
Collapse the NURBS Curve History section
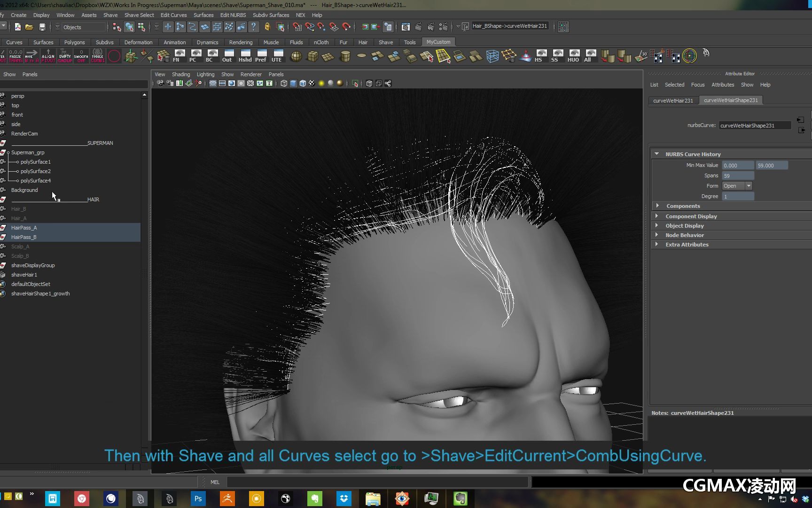tap(657, 154)
